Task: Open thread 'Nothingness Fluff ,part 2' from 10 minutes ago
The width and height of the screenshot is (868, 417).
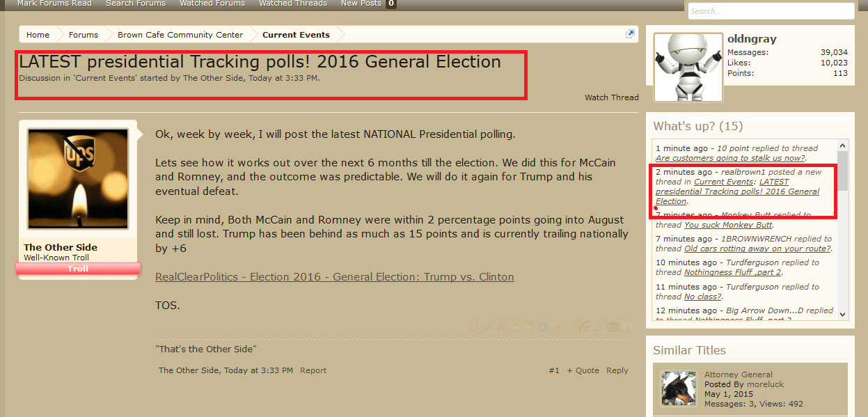Action: (x=732, y=272)
